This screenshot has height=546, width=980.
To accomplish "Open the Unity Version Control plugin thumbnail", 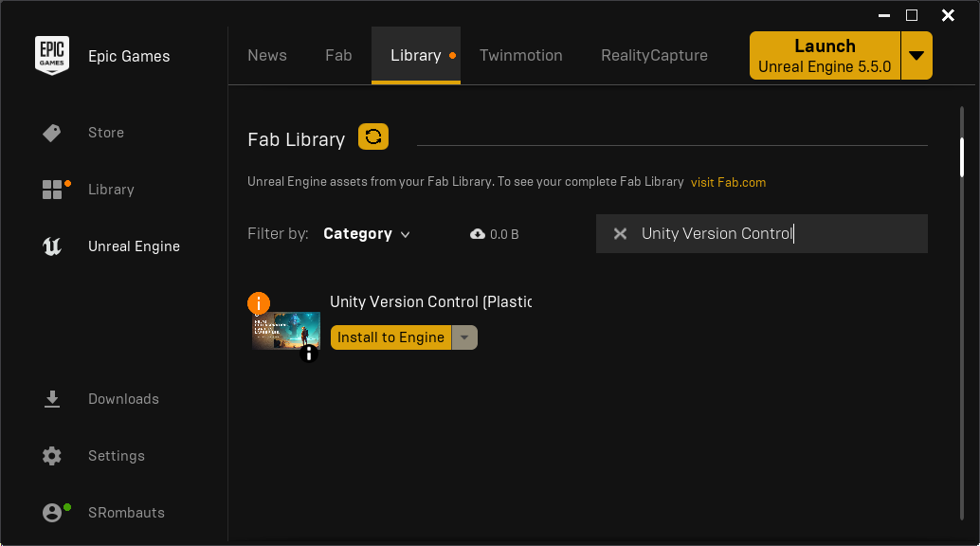I will pos(286,332).
